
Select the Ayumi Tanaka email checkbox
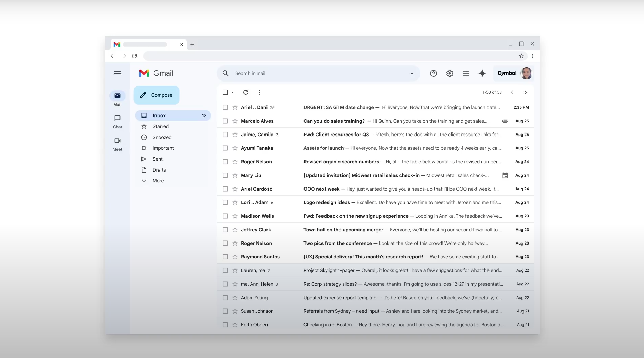(225, 148)
